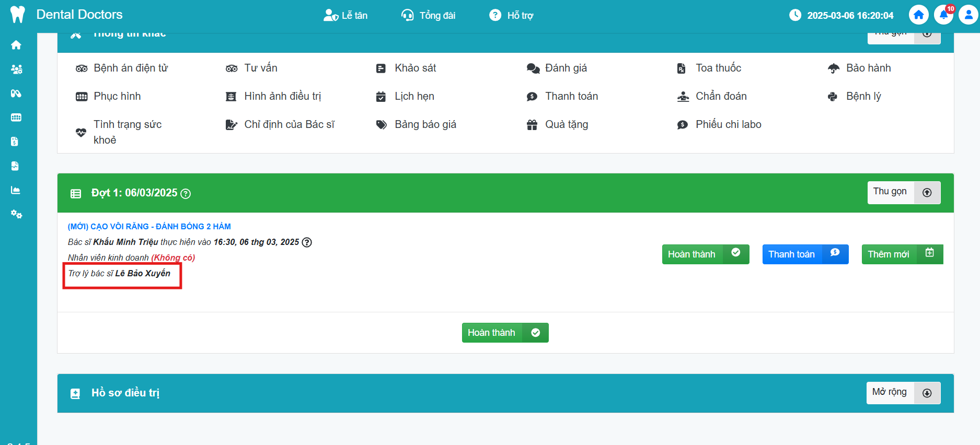The height and width of the screenshot is (445, 980).
Task: Open the Tổng đài menu
Action: [x=428, y=16]
